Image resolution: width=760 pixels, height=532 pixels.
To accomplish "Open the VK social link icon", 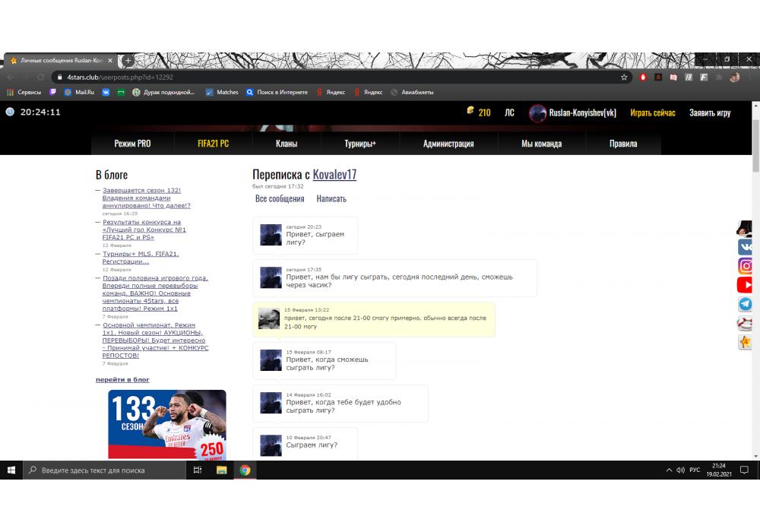I will pyautogui.click(x=746, y=247).
